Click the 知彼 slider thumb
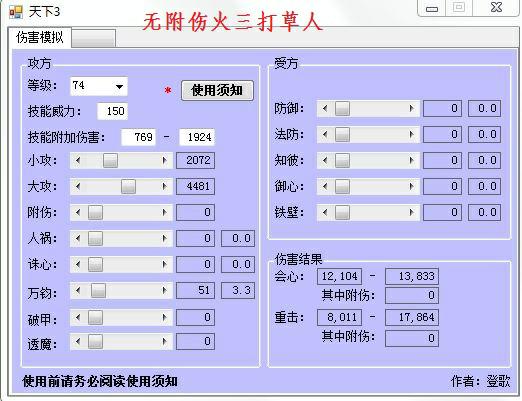Viewport: 522px width, 401px height. (342, 160)
